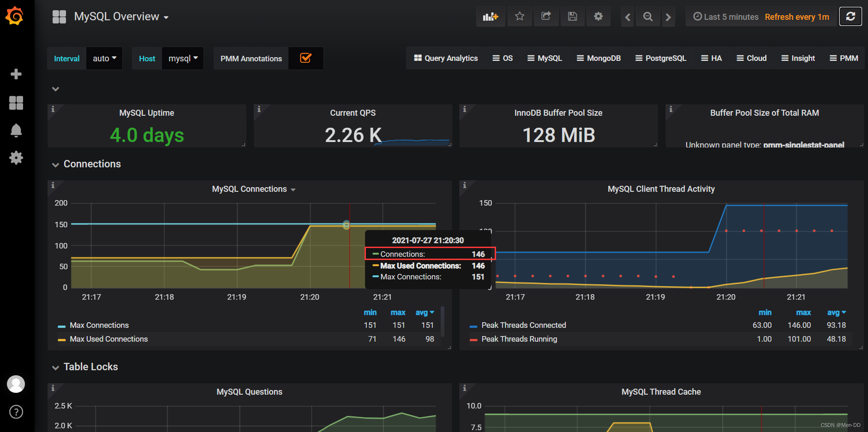Click the min column header in Thread Activity legend
The image size is (868, 432).
pos(765,313)
